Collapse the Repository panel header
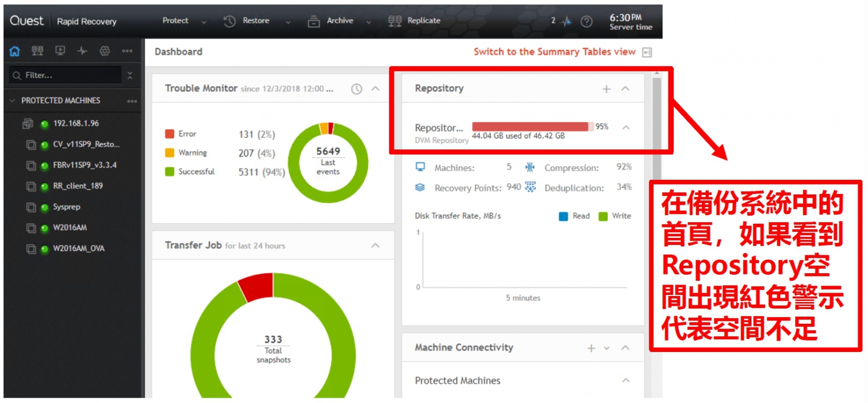 pos(626,89)
